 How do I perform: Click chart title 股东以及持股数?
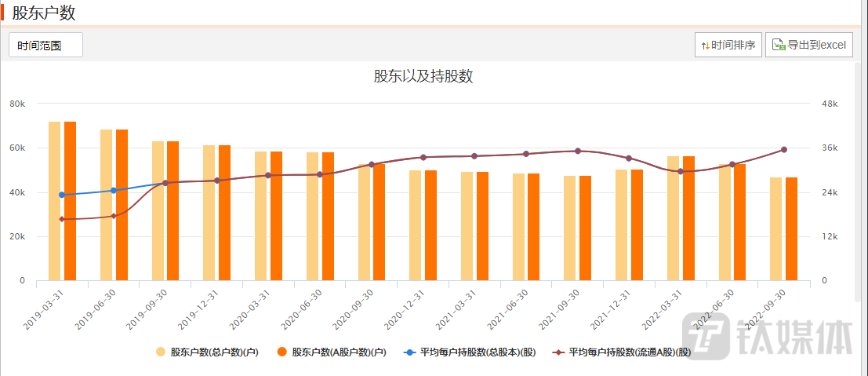[x=423, y=76]
